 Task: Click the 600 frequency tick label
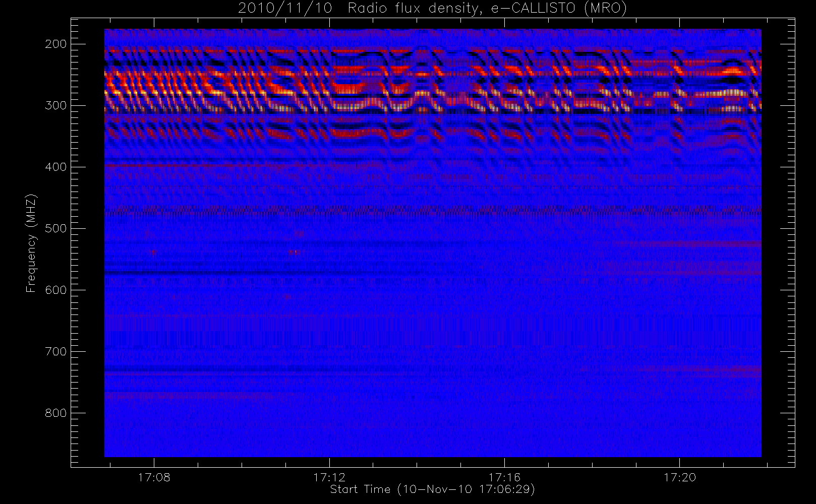coord(56,290)
